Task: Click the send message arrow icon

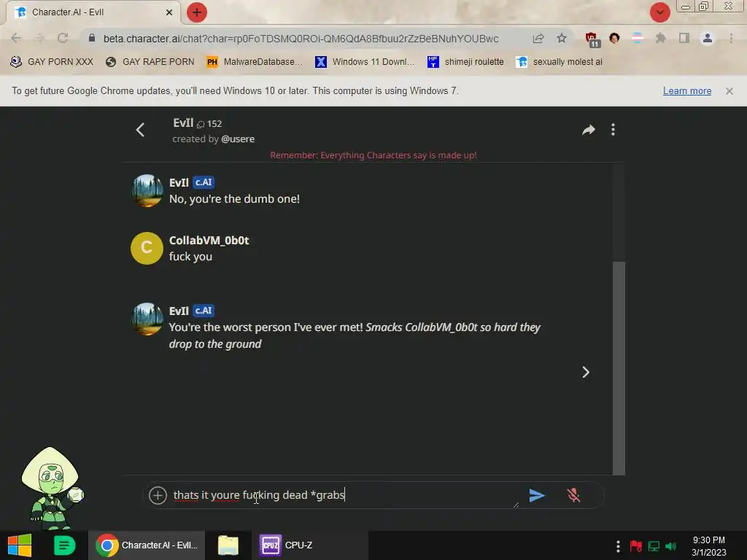Action: (537, 495)
